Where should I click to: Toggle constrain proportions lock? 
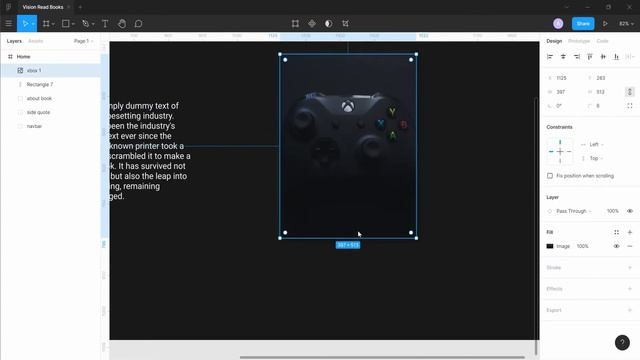630,92
